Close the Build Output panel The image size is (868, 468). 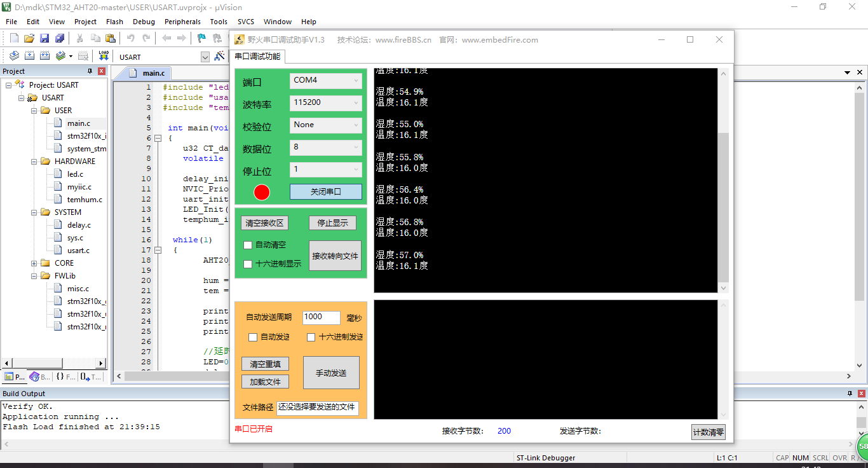click(861, 394)
